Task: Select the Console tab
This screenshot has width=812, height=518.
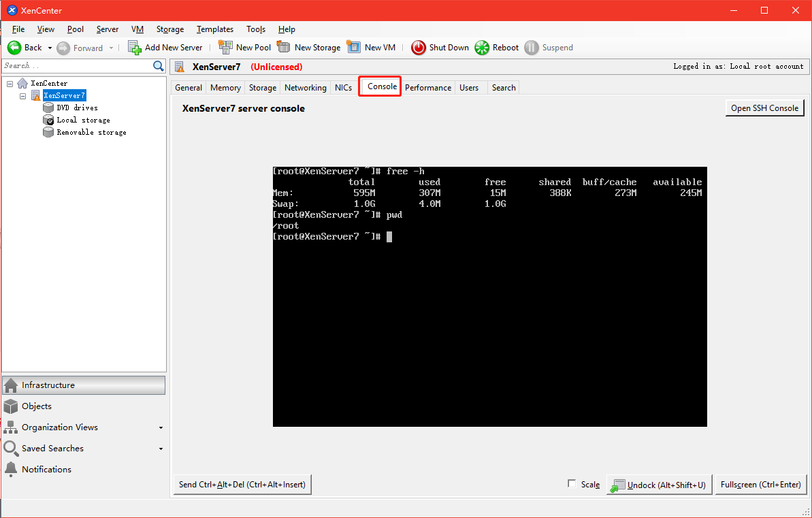Action: [383, 86]
